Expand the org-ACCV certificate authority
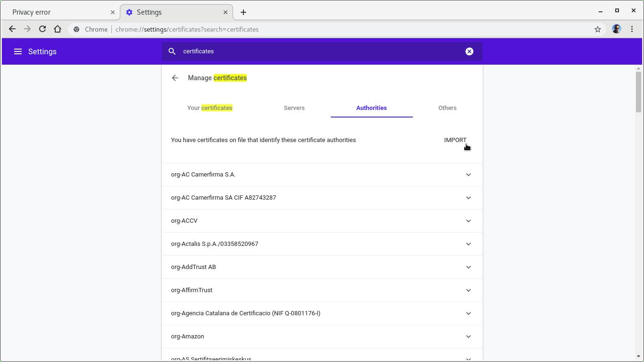This screenshot has height=362, width=644. (468, 221)
